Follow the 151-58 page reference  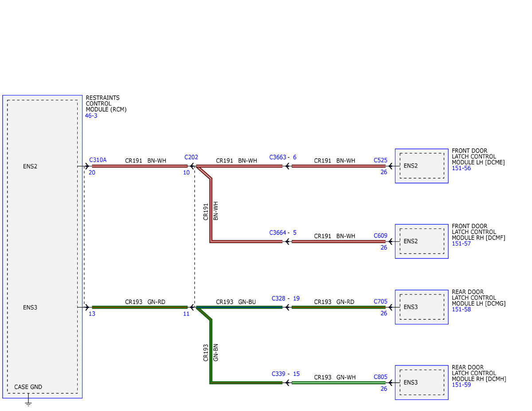click(461, 309)
